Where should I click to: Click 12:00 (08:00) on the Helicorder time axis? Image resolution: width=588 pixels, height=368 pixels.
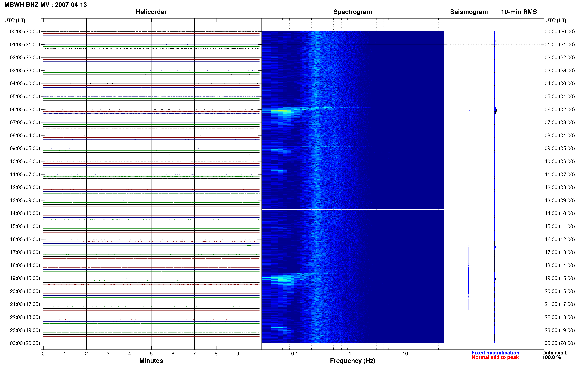coord(25,187)
